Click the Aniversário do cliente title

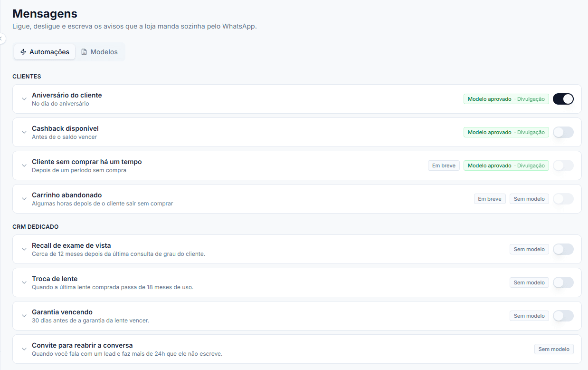(67, 95)
